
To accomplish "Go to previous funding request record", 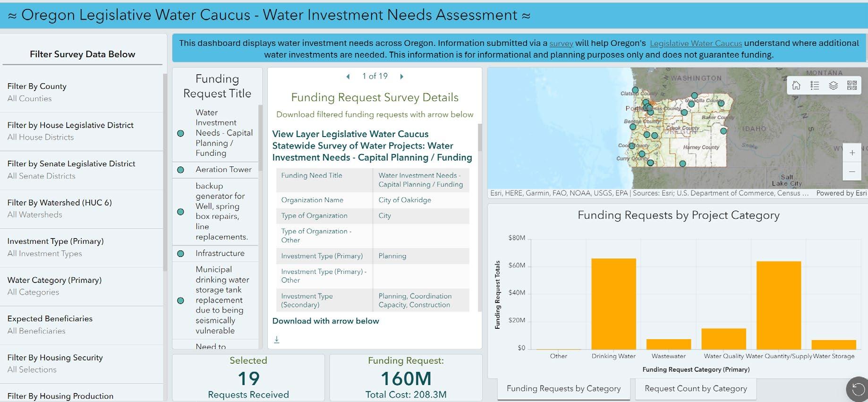I will 348,77.
